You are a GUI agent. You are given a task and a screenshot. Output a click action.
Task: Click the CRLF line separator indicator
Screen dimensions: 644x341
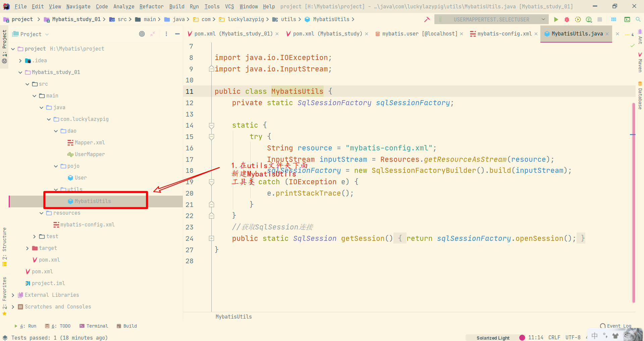point(554,338)
